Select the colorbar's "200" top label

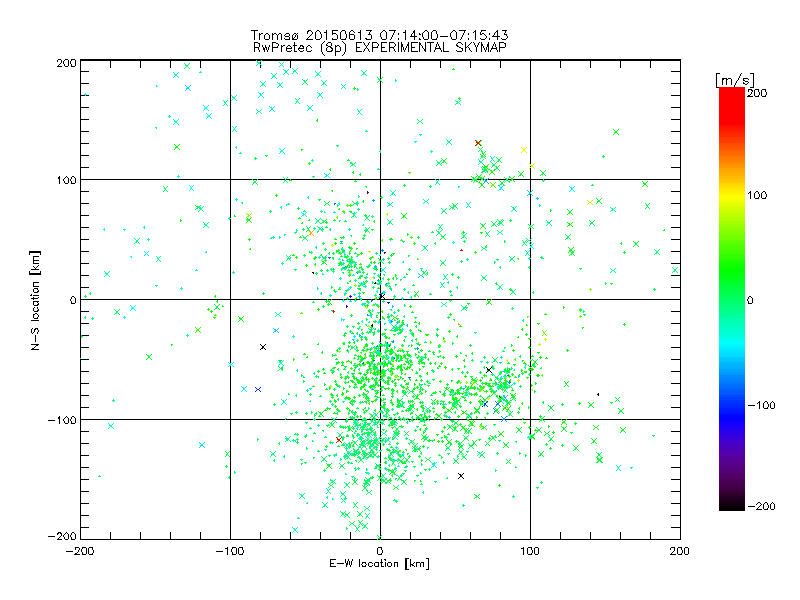pyautogui.click(x=757, y=93)
